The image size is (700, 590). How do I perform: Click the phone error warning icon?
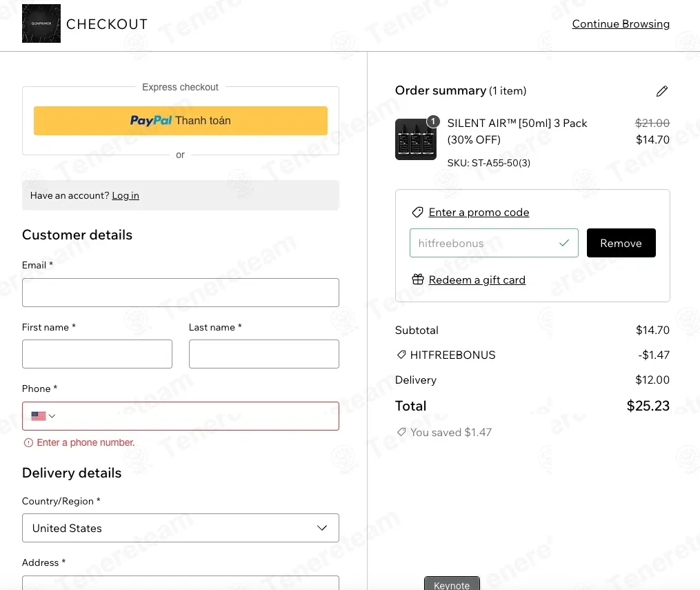pos(28,442)
